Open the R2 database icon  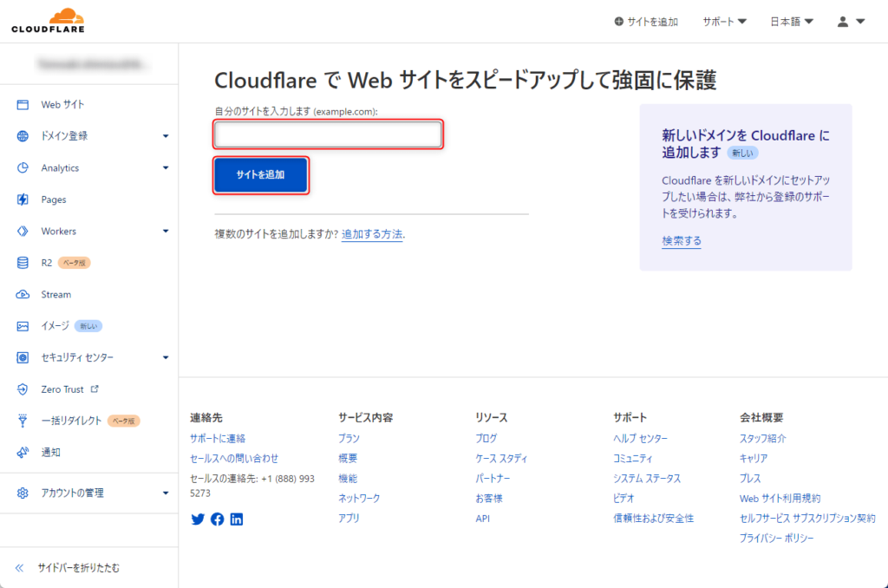click(x=23, y=263)
